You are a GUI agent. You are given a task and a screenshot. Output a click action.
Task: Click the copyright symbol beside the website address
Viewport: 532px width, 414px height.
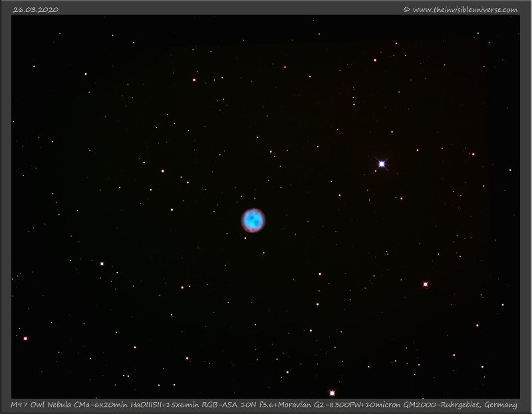(x=406, y=9)
